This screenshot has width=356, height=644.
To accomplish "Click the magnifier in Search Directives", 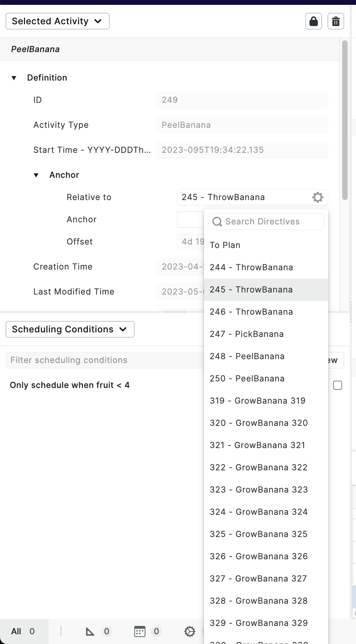I will (217, 221).
